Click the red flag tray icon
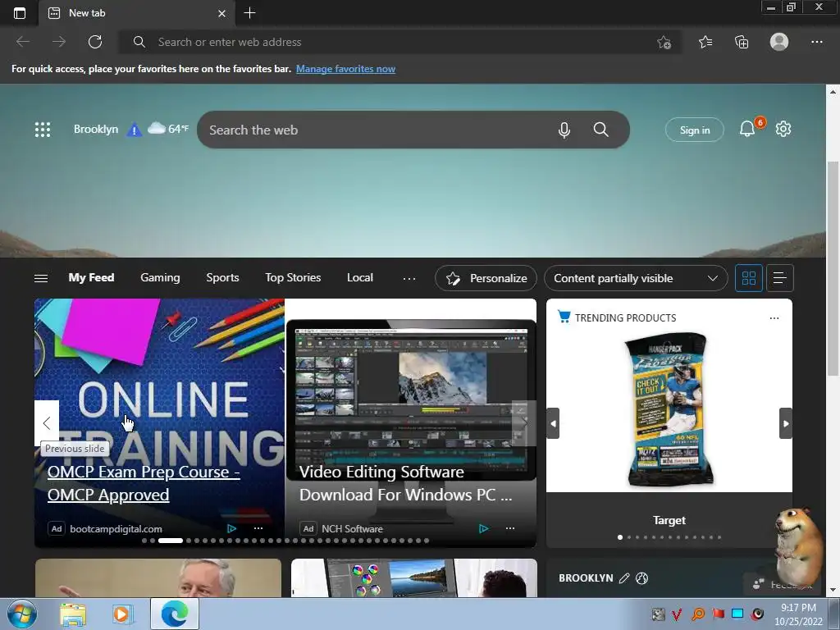The width and height of the screenshot is (840, 630). tap(718, 614)
